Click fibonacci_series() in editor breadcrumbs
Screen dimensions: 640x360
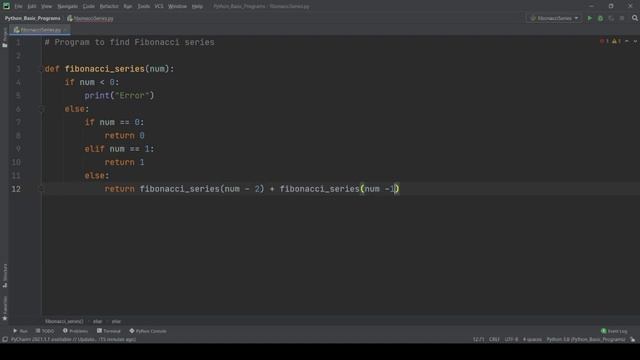[64, 322]
